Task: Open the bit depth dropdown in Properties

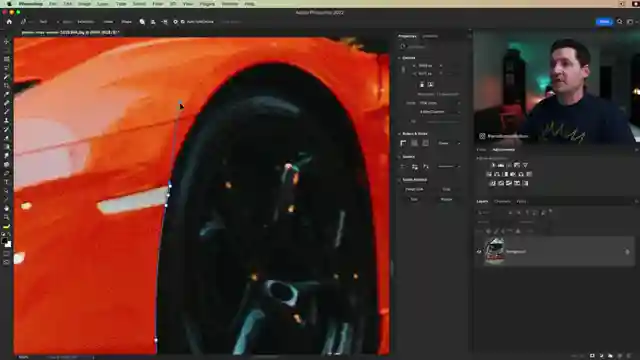Action: click(439, 112)
